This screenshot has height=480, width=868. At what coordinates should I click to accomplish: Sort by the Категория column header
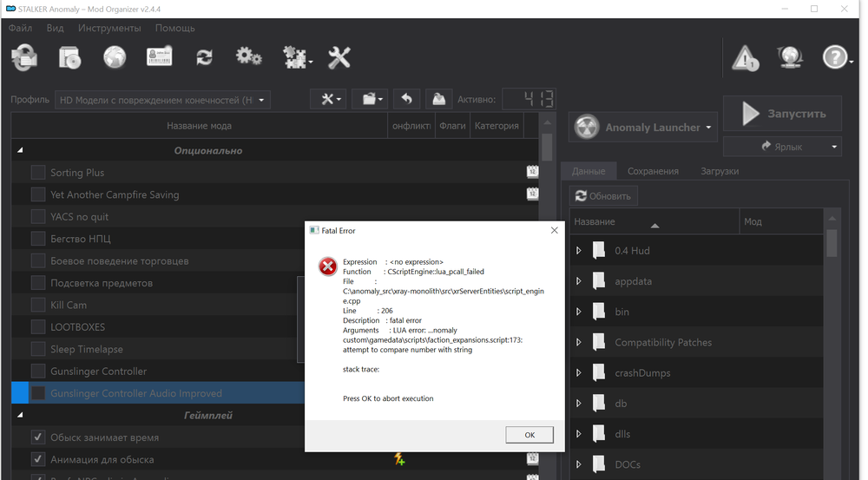point(496,126)
